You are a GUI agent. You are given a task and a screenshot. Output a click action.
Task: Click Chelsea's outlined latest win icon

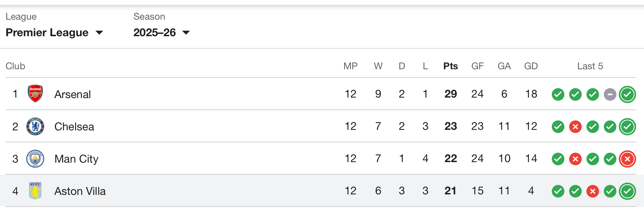(x=627, y=127)
